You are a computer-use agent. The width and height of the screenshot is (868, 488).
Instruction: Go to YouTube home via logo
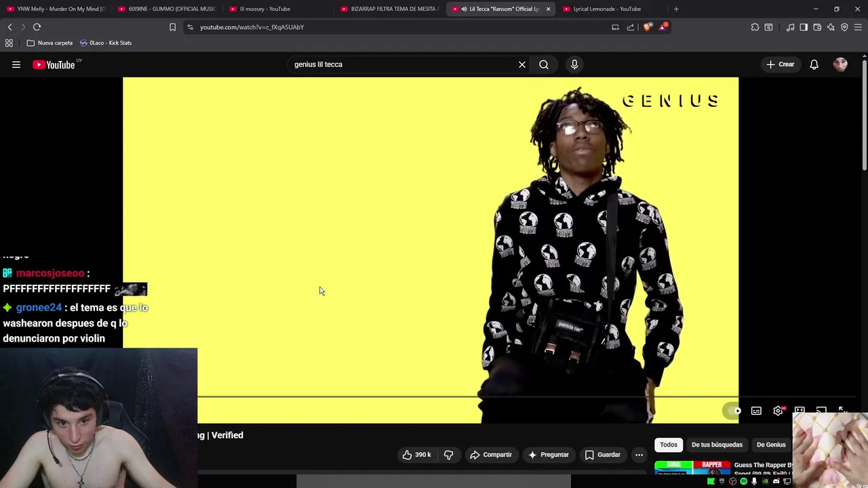[54, 64]
